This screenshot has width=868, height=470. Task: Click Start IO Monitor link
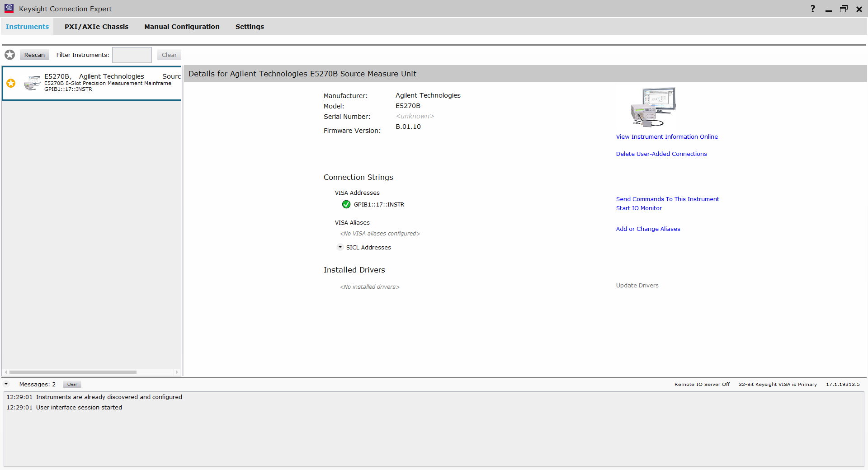tap(639, 208)
